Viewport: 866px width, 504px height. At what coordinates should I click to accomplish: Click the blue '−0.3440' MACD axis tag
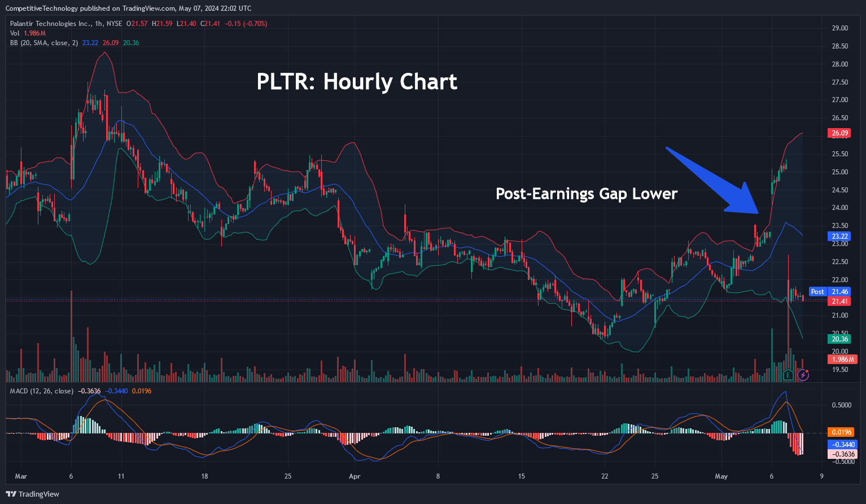point(842,445)
